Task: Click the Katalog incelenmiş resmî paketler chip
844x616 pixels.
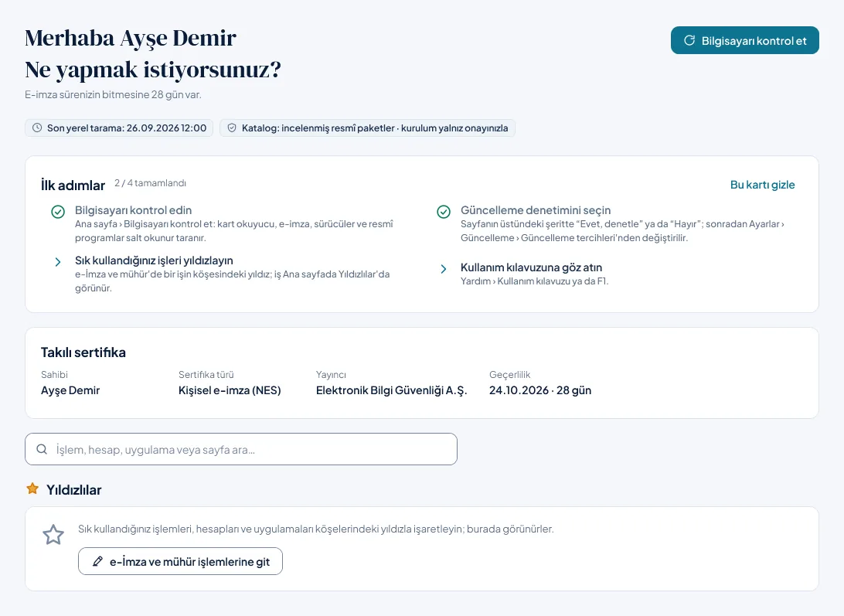Action: point(367,128)
